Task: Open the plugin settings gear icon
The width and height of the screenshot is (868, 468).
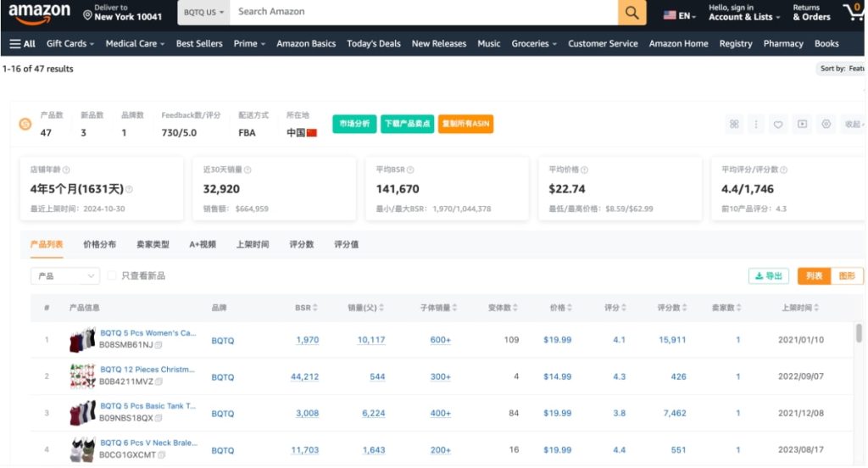Action: click(x=826, y=125)
